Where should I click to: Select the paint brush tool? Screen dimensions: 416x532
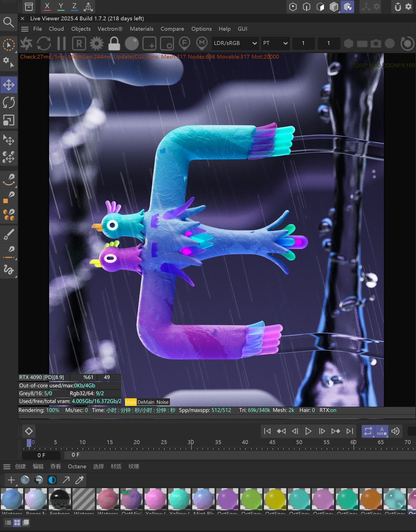point(9,234)
